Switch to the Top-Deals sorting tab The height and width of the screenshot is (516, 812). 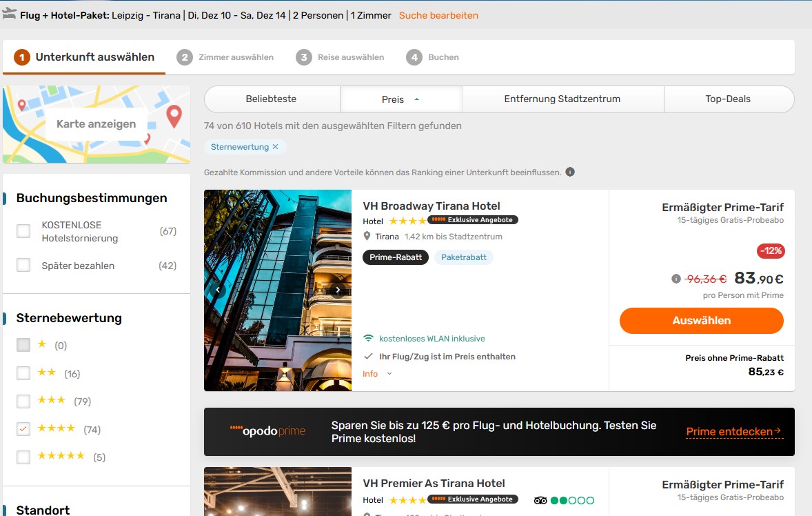pyautogui.click(x=728, y=99)
